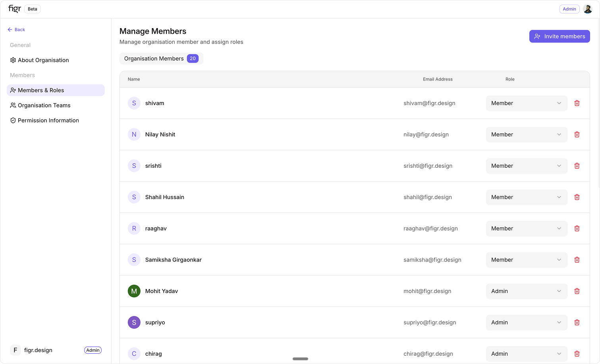Click Role column header

coord(510,79)
